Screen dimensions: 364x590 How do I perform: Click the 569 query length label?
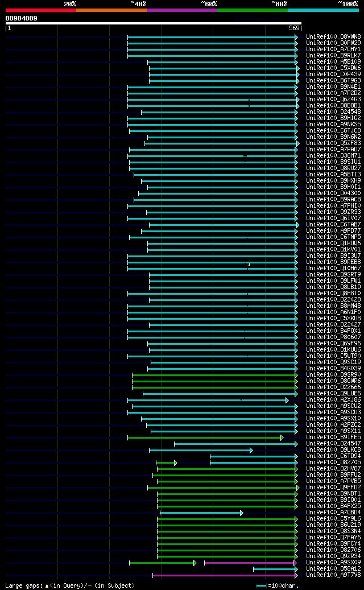click(x=295, y=28)
